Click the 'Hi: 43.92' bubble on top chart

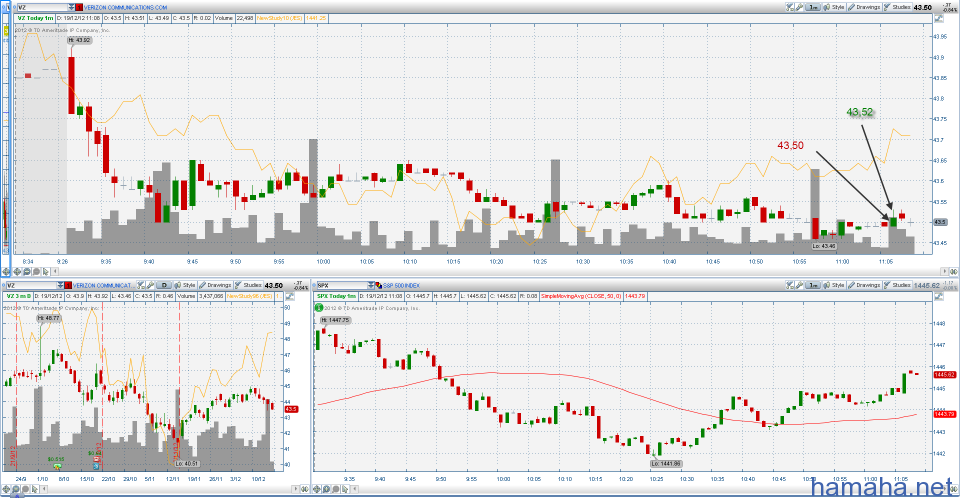80,40
